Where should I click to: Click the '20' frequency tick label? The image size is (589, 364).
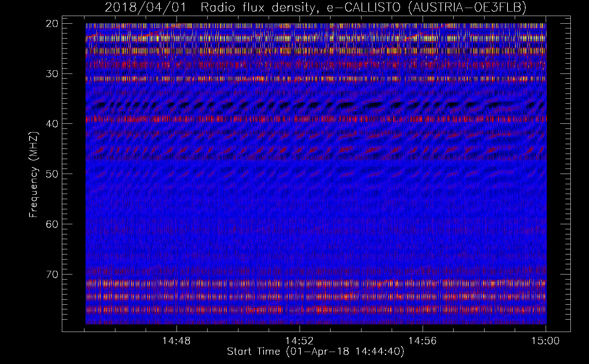52,24
